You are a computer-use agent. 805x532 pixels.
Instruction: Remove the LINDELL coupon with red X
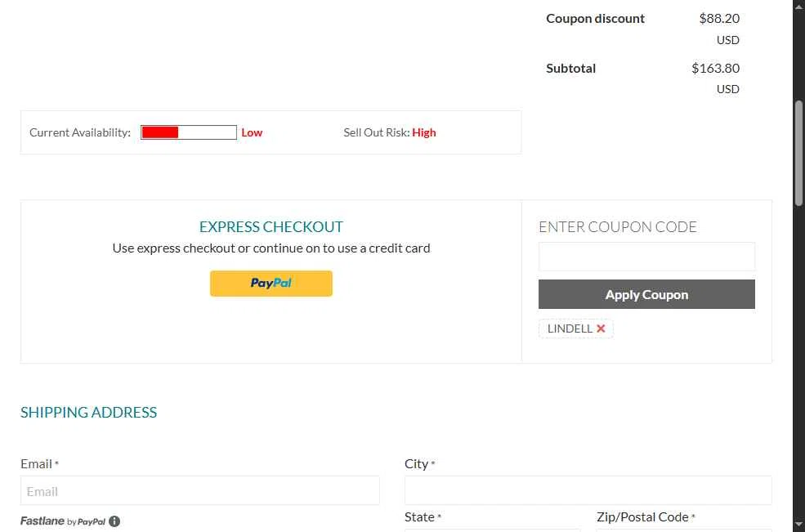coord(601,329)
